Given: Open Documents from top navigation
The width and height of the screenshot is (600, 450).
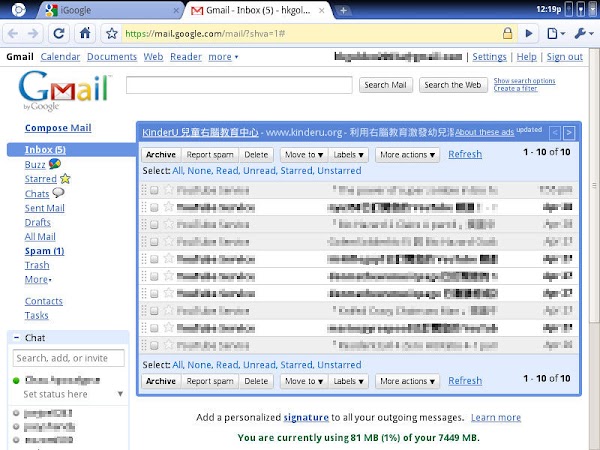Looking at the screenshot, I should coord(112,57).
